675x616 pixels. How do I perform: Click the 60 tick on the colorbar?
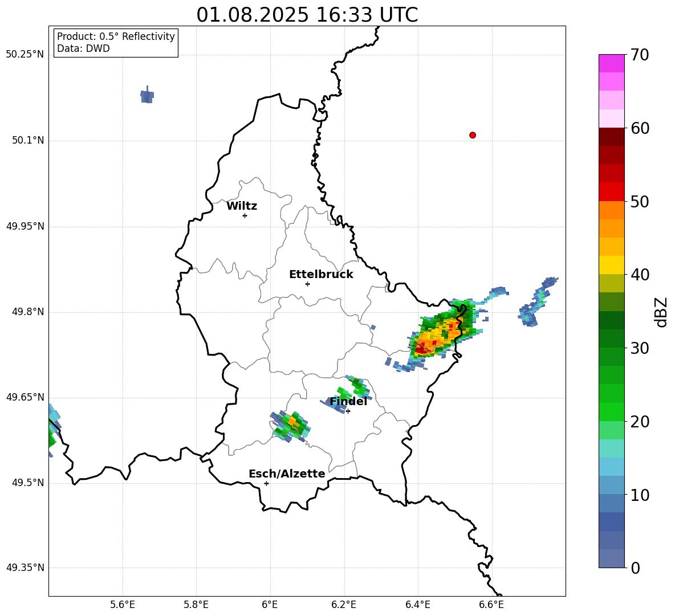(640, 128)
